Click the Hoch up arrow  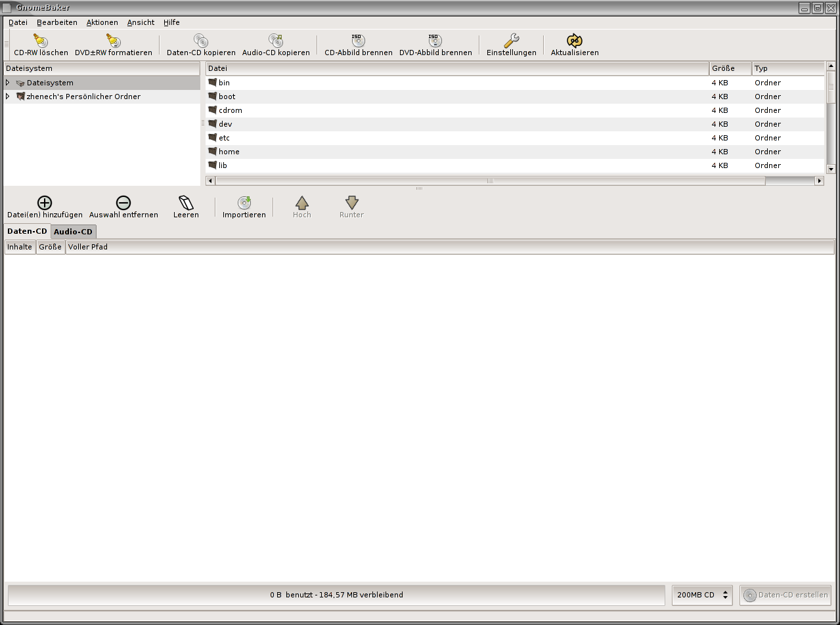302,203
